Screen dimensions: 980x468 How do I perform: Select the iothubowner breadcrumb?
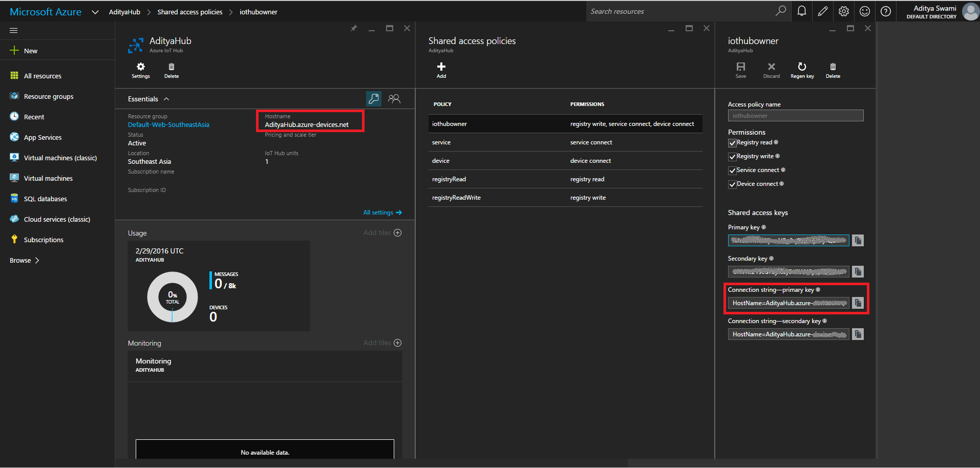click(x=259, y=12)
